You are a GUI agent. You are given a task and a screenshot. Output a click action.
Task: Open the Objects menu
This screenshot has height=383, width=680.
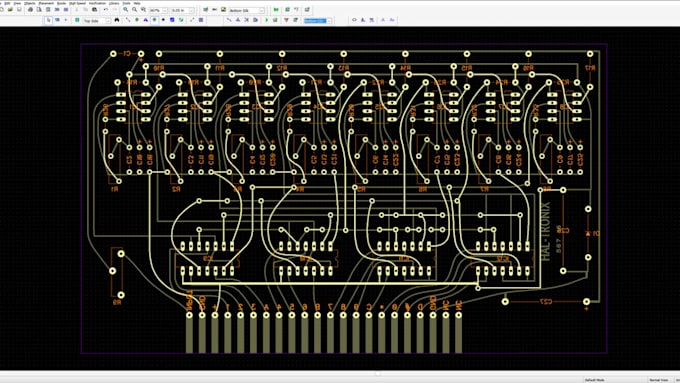point(30,3)
